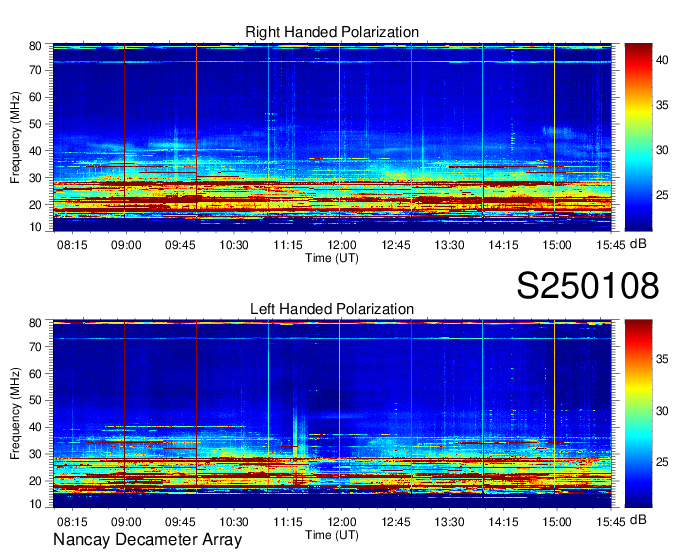Click 10:30 time tick under Right Handed plot
The width and height of the screenshot is (680, 552).
(234, 245)
